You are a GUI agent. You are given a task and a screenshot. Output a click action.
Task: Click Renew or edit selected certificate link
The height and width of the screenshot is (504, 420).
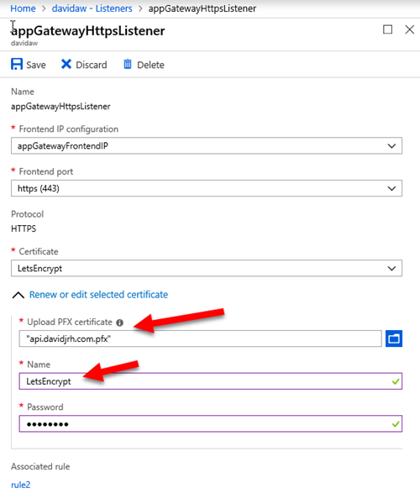pos(98,295)
